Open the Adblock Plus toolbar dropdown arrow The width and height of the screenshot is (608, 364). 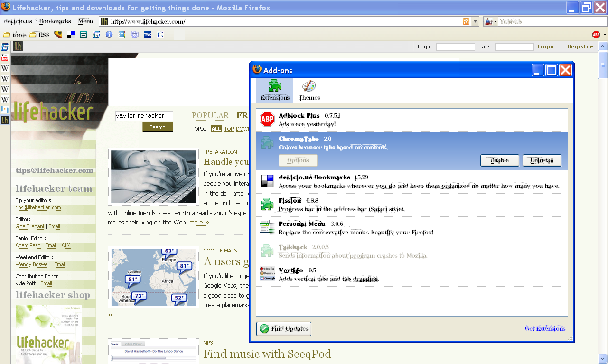[x=604, y=35]
